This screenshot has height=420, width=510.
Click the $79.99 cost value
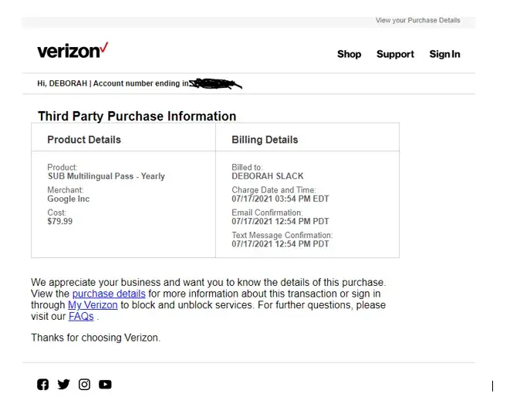(x=59, y=222)
